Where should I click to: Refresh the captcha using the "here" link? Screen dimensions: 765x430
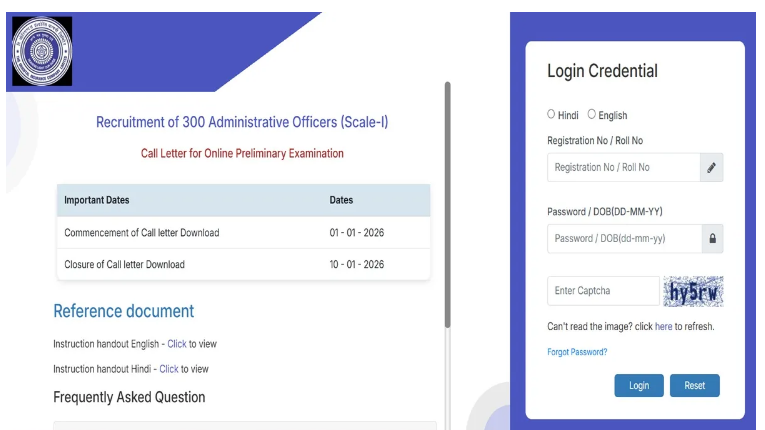coord(663,327)
